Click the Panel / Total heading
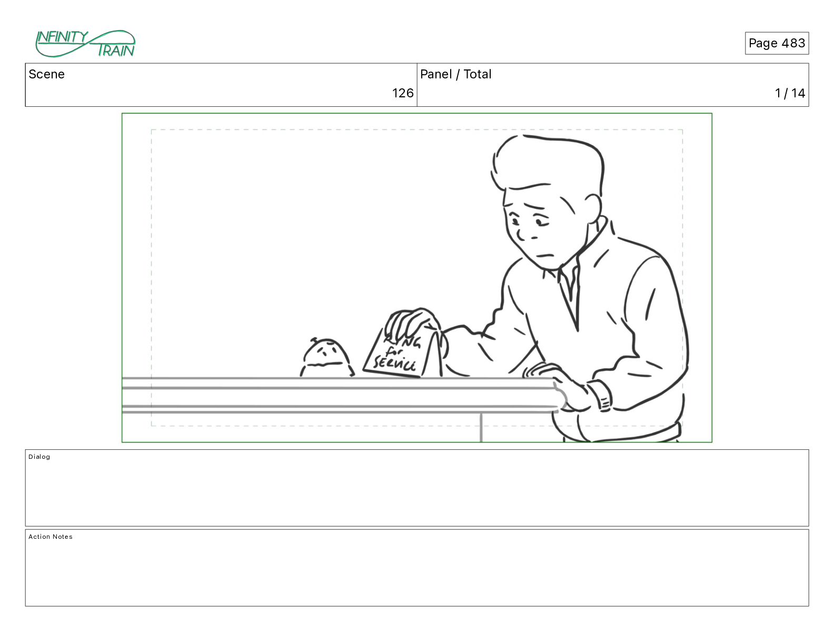Image resolution: width=834 pixels, height=644 pixels. pos(455,74)
